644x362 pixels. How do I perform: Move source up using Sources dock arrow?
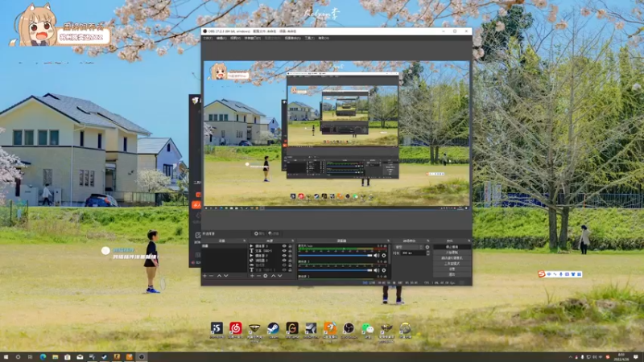point(273,276)
